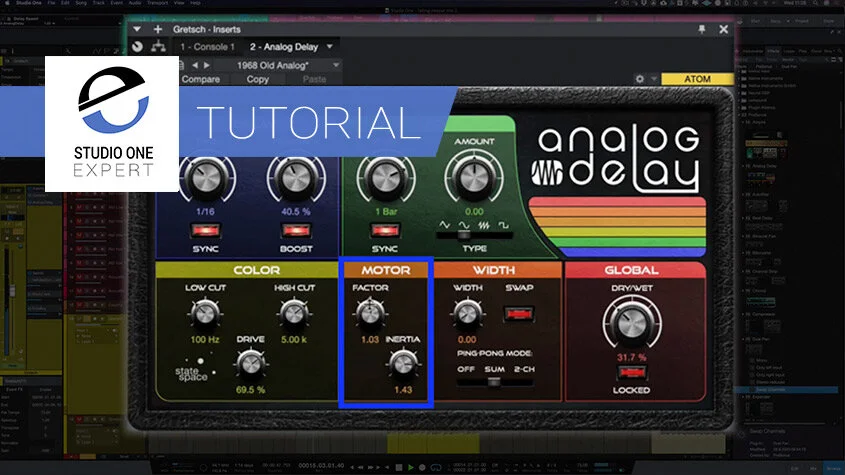Click the Dry/Wet knob
Screen dimensions: 845x475
coord(632,323)
